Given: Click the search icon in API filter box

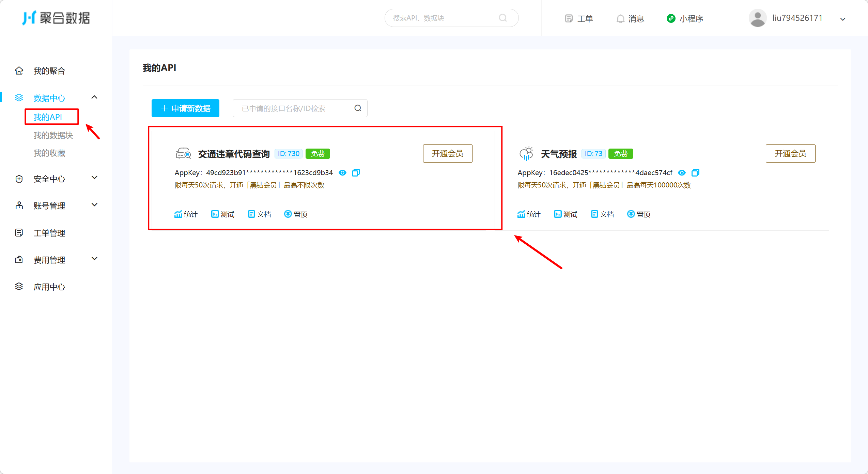Looking at the screenshot, I should pyautogui.click(x=358, y=108).
